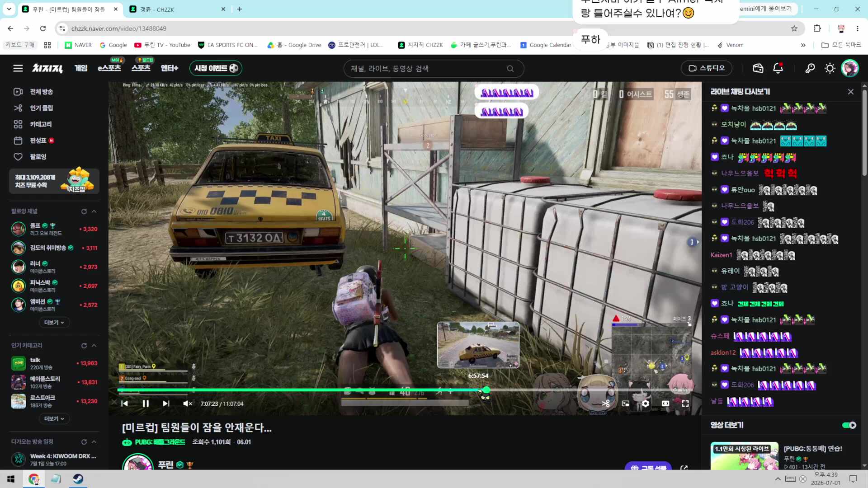The height and width of the screenshot is (488, 868).
Task: Open the 스튜디오 button
Action: pyautogui.click(x=706, y=68)
